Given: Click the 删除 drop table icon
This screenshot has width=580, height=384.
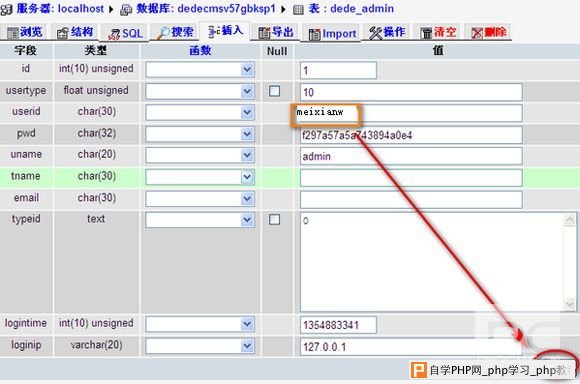Looking at the screenshot, I should coord(477,33).
